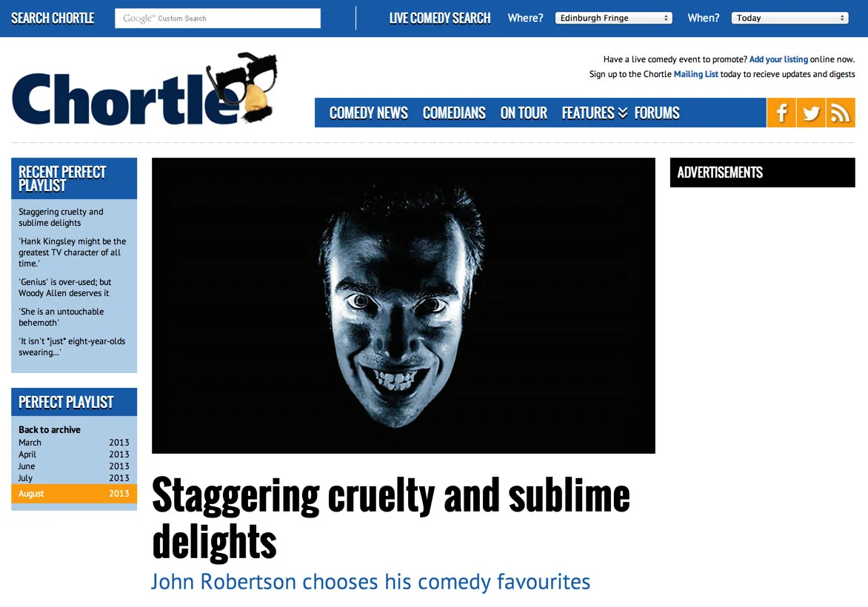Image resolution: width=868 pixels, height=607 pixels.
Task: Expand the Features menu chevron
Action: 623,113
